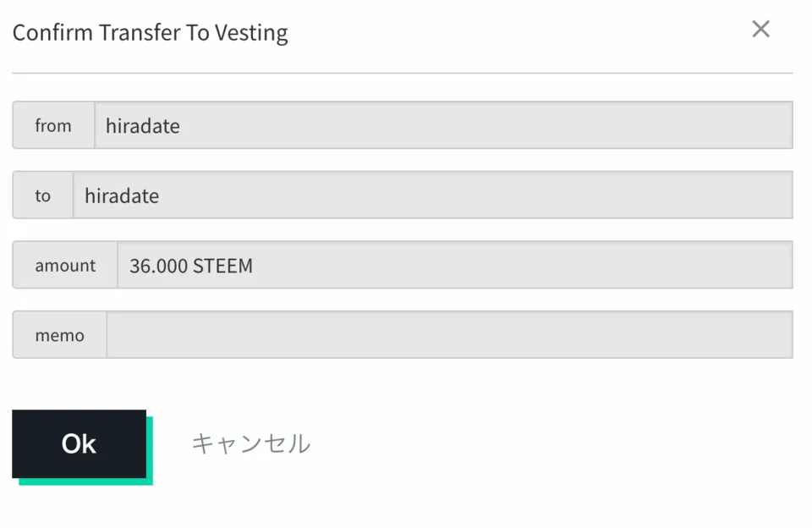Click the right end of from field
The image size is (812, 528).
(x=774, y=125)
